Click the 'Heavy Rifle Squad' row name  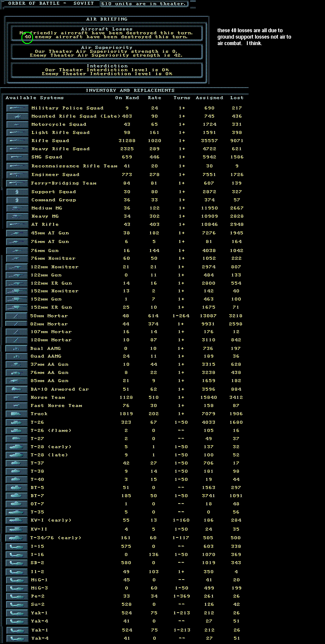pos(61,149)
